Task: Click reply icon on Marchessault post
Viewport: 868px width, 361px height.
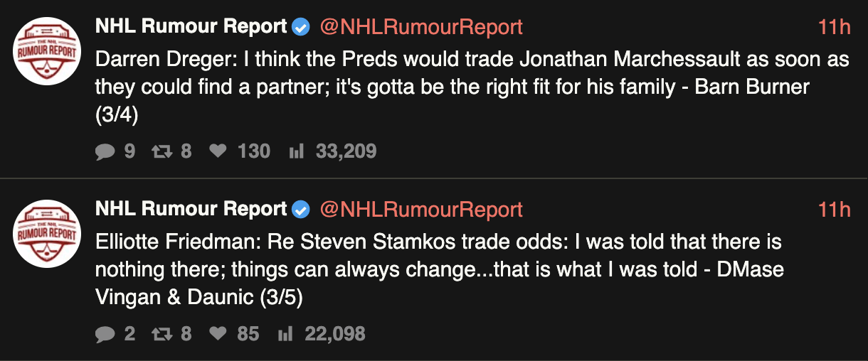Action: 105,151
